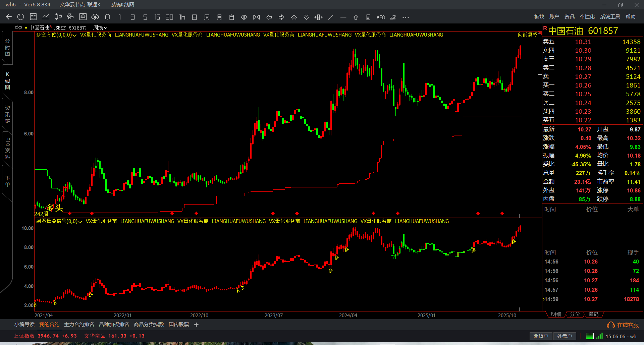The image size is (644, 345).
Task: Open the 资讯链 side tab
Action: pyautogui.click(x=7, y=114)
